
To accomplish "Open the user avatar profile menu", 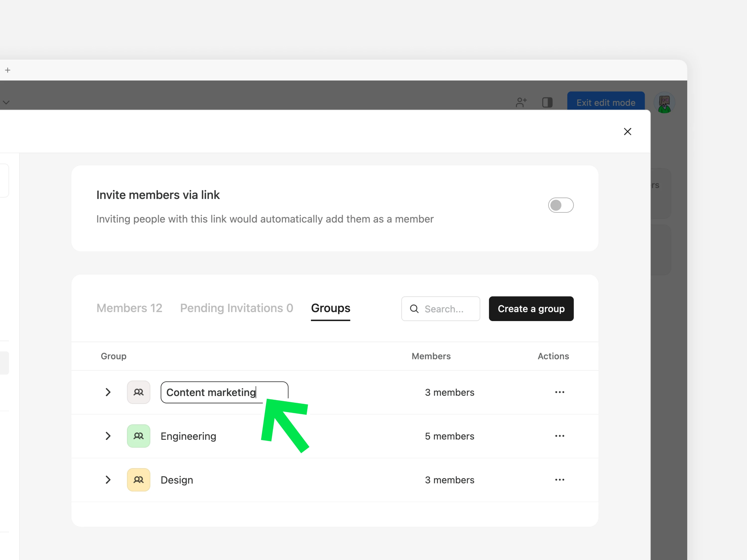I will tap(664, 103).
